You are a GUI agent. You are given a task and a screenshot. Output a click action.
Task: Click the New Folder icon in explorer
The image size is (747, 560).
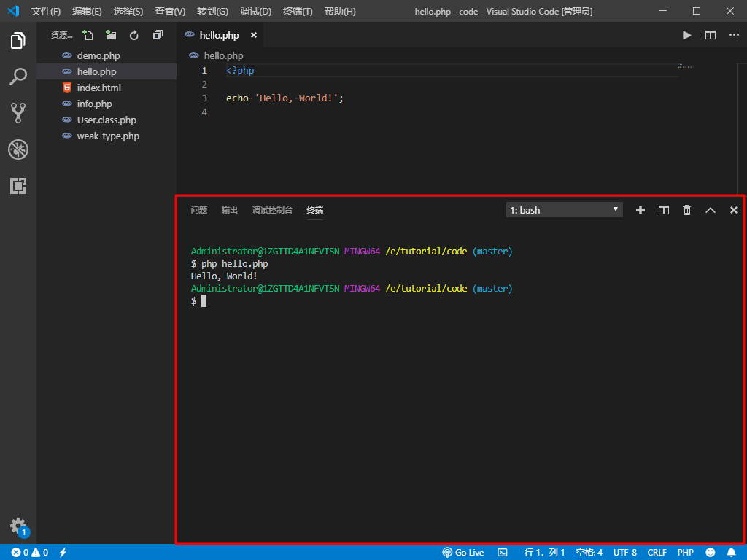[111, 35]
